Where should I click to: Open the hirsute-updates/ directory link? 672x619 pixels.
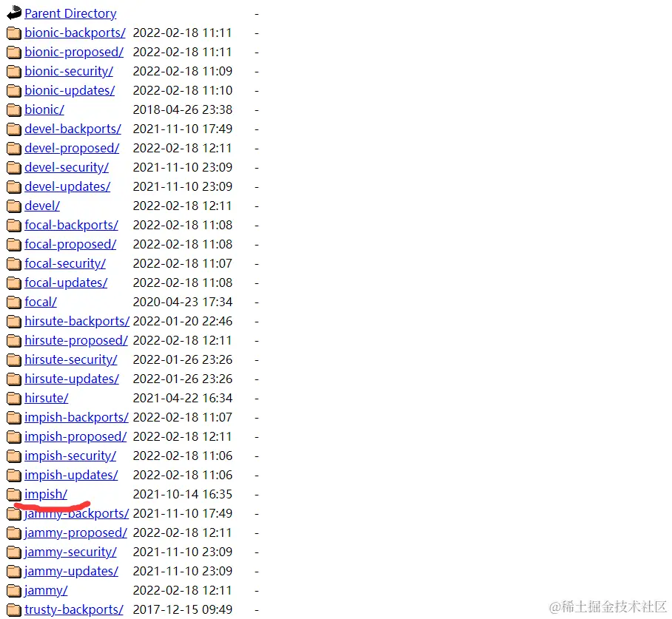(72, 379)
